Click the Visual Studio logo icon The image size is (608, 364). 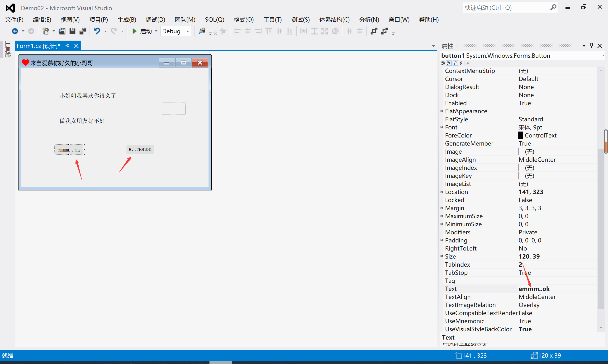click(10, 8)
